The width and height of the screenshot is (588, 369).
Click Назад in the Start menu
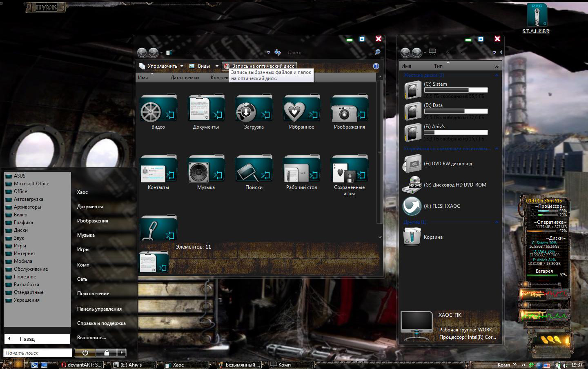click(37, 339)
